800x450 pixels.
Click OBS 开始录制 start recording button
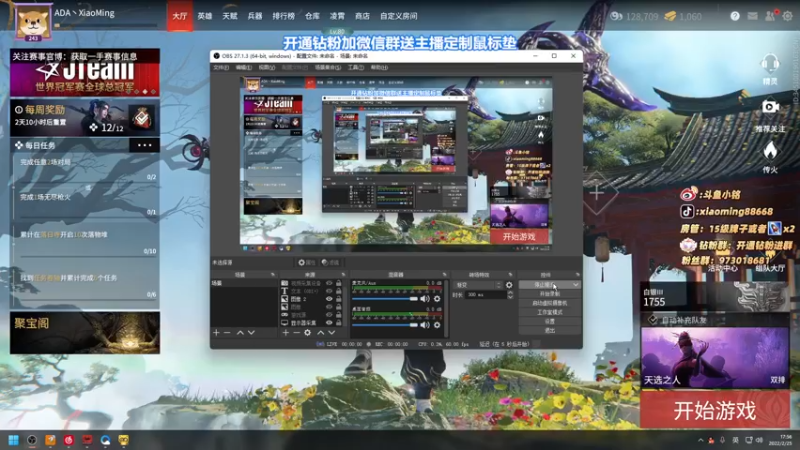[x=549, y=294]
